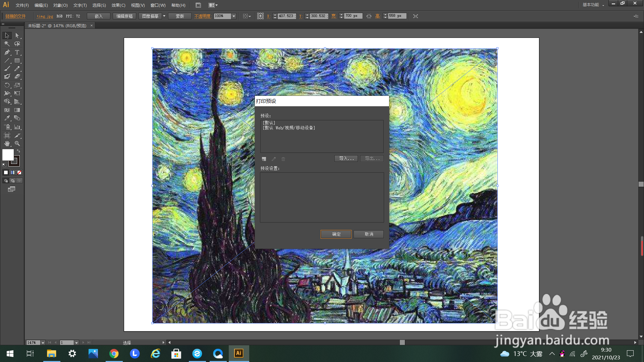Swap fill and stroke colors
This screenshot has height=362, width=644.
pyautogui.click(x=18, y=151)
